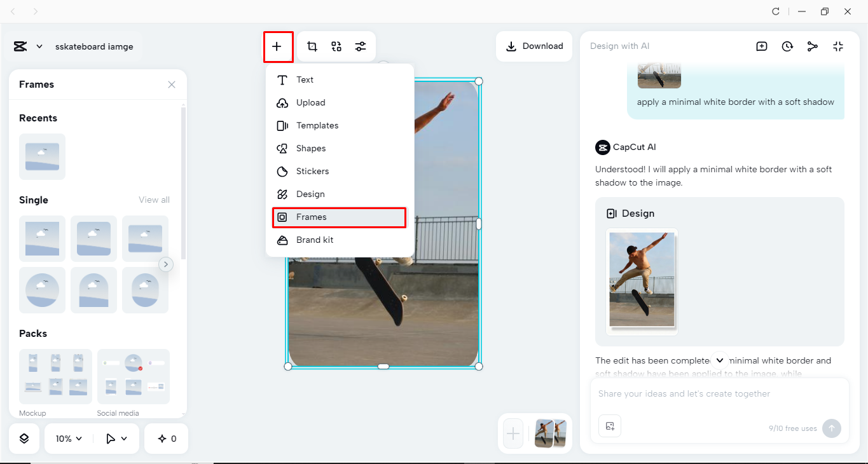Viewport: 868px width, 464px height.
Task: Open the CapCut logo menu
Action: 20,46
